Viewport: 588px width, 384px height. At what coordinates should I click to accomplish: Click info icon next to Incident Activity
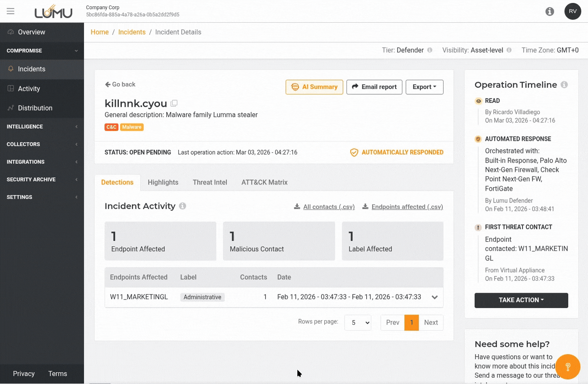click(x=182, y=206)
